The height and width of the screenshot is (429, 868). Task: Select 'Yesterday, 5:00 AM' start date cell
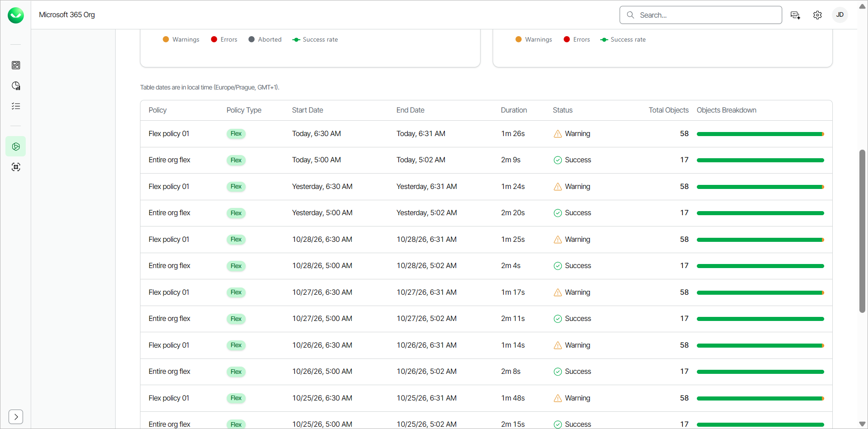[322, 213]
